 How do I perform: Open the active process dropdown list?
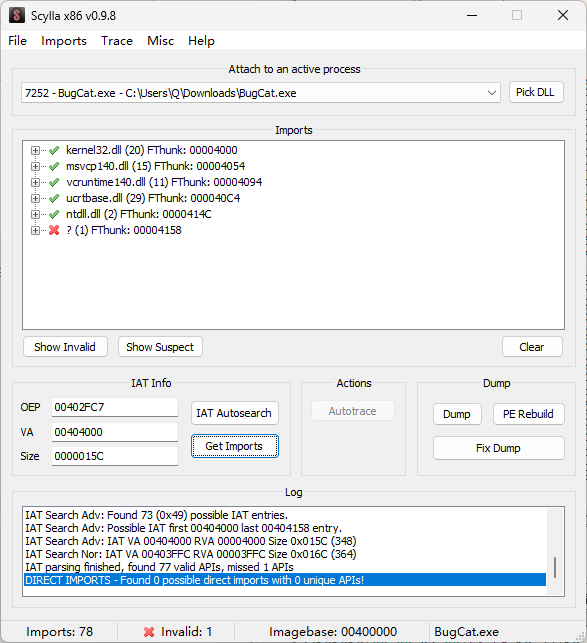[492, 93]
